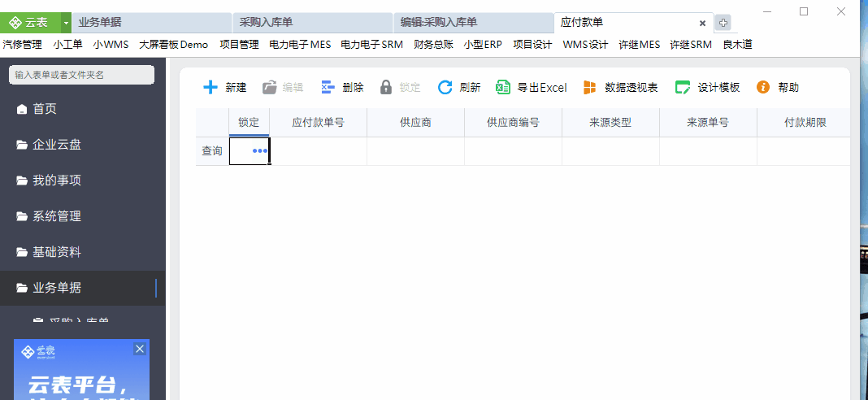Collapse the 业务单据 sidebar folder
Screen dimensions: 868x400
coord(82,288)
